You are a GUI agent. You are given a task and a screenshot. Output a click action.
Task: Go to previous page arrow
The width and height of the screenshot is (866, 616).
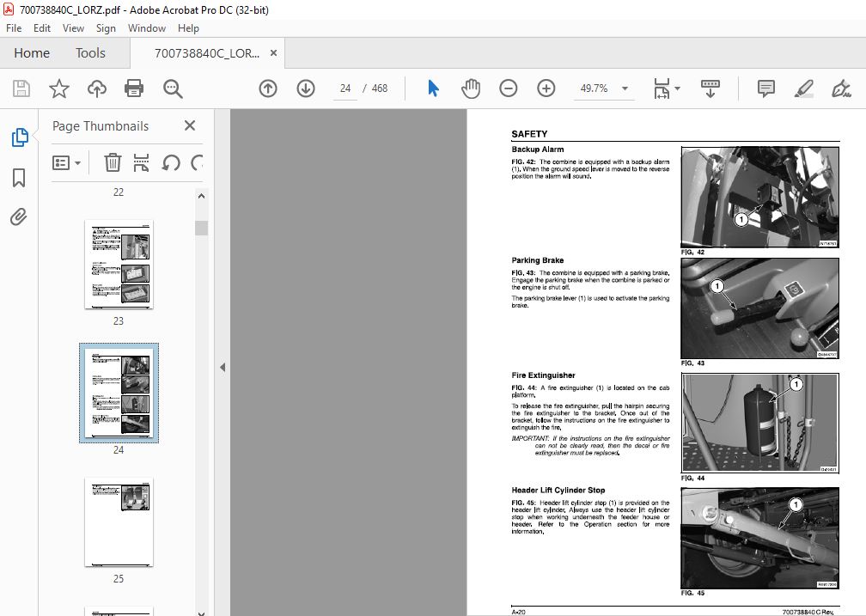coord(268,88)
